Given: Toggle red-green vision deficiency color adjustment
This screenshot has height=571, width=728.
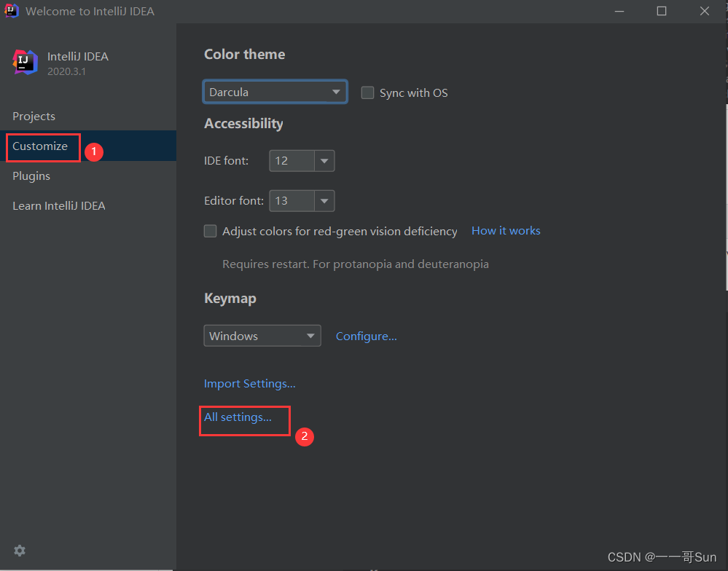Looking at the screenshot, I should click(x=211, y=231).
